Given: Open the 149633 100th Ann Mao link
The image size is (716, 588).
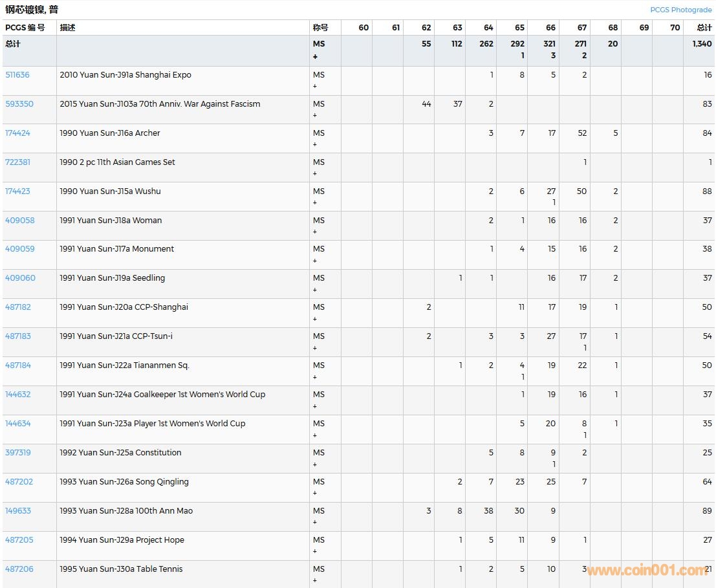Looking at the screenshot, I should click(18, 511).
